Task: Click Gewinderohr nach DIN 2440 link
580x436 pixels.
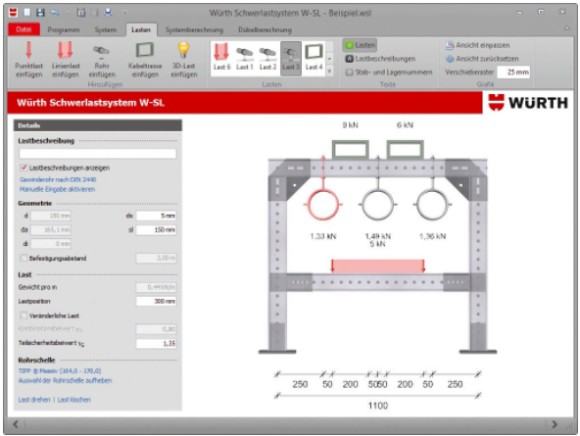Action: coord(58,179)
